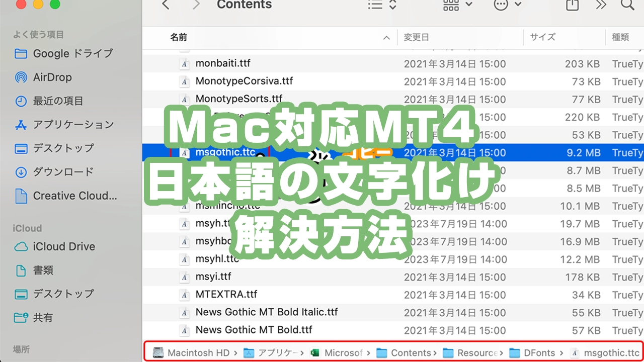Open Google ドライブ in the sidebar
This screenshot has width=644, height=362.
[63, 53]
